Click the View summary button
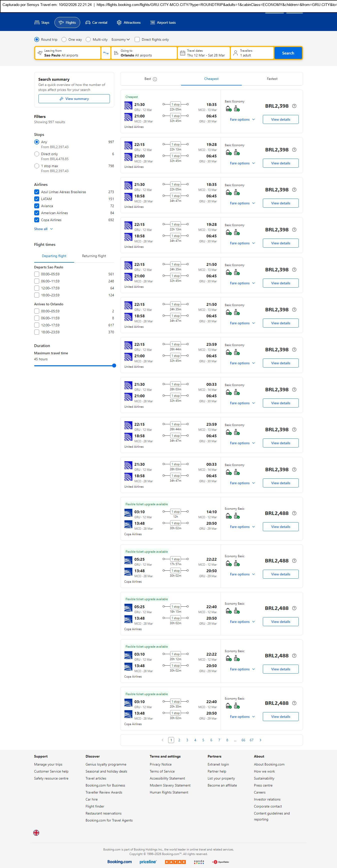 pyautogui.click(x=74, y=99)
